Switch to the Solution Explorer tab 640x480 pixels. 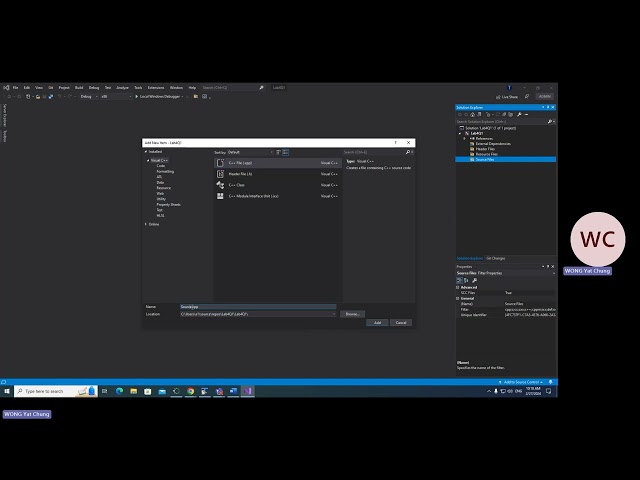pyautogui.click(x=469, y=258)
